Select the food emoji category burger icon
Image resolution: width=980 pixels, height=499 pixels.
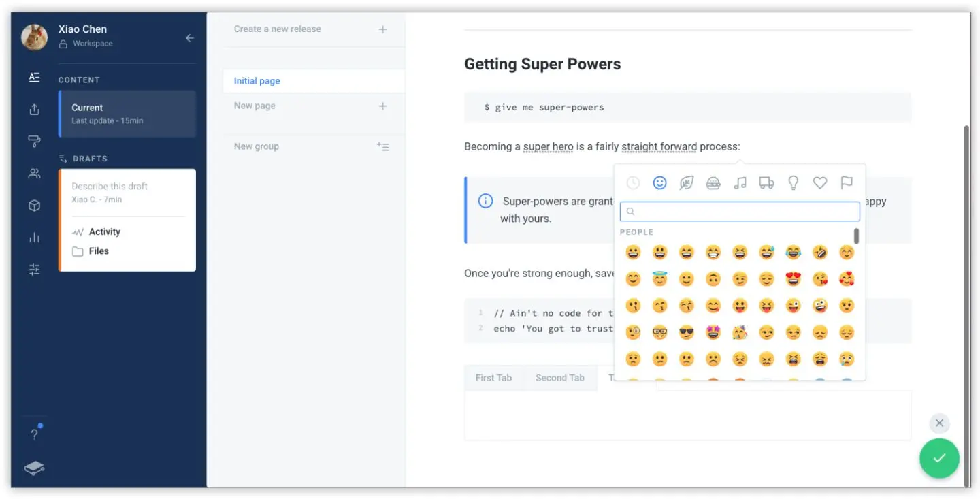(713, 183)
